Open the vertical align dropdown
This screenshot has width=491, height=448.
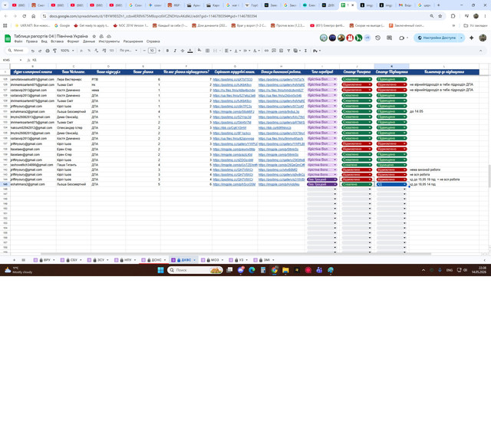[x=237, y=51]
